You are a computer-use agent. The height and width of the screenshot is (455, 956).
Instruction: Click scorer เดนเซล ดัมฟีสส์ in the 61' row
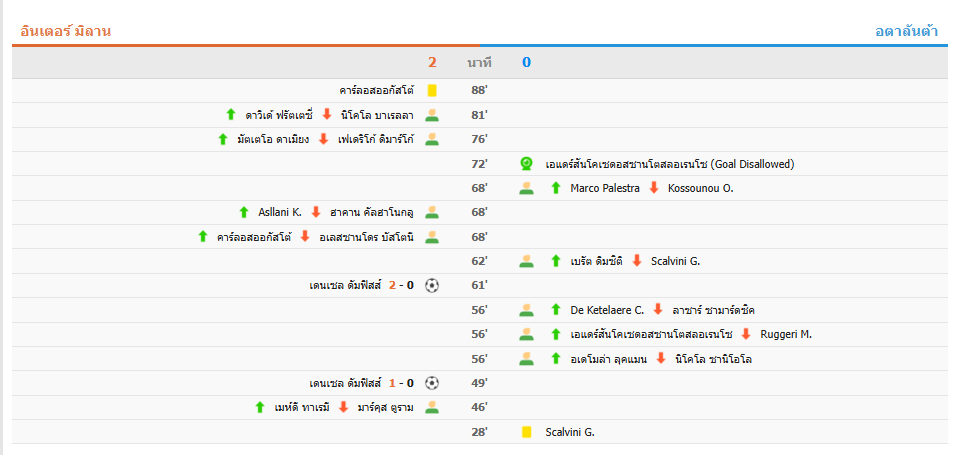pos(345,285)
